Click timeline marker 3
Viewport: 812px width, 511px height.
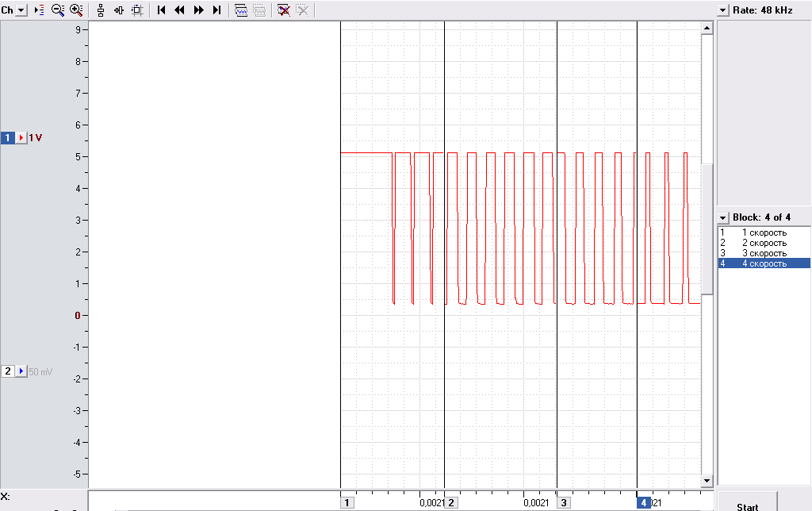coord(564,503)
